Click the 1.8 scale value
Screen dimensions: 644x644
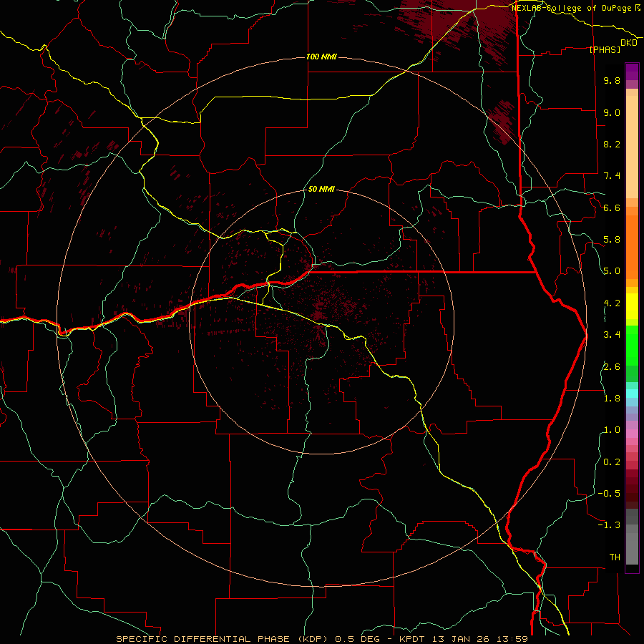(x=612, y=399)
